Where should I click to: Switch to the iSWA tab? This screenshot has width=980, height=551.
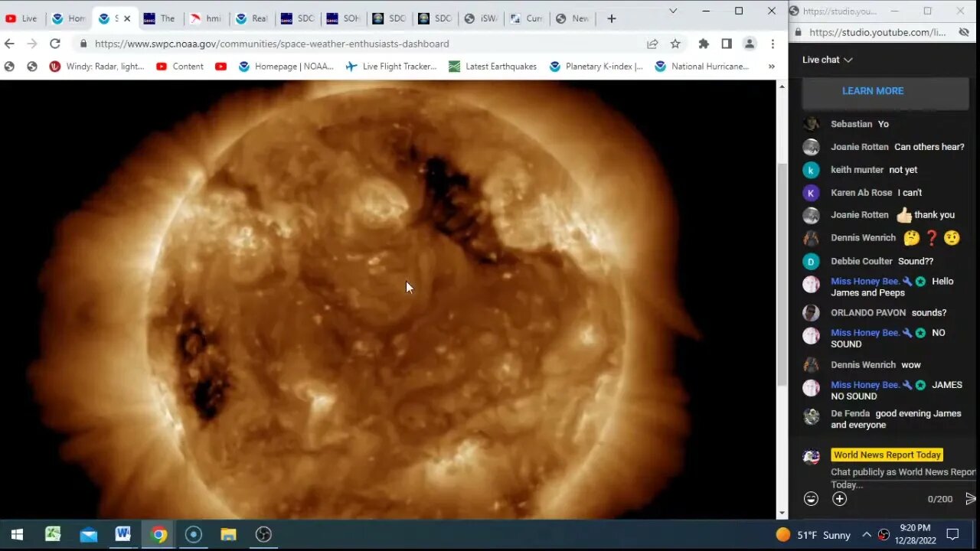click(481, 18)
